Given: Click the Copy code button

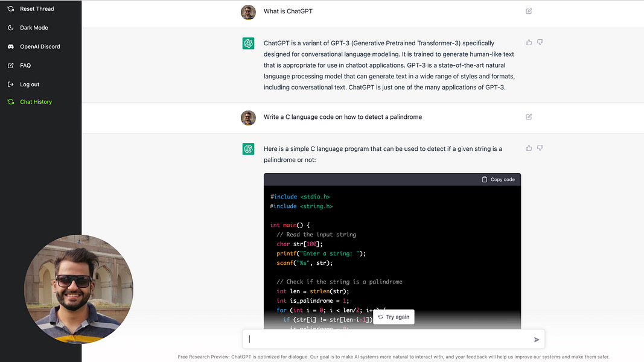Looking at the screenshot, I should [498, 179].
